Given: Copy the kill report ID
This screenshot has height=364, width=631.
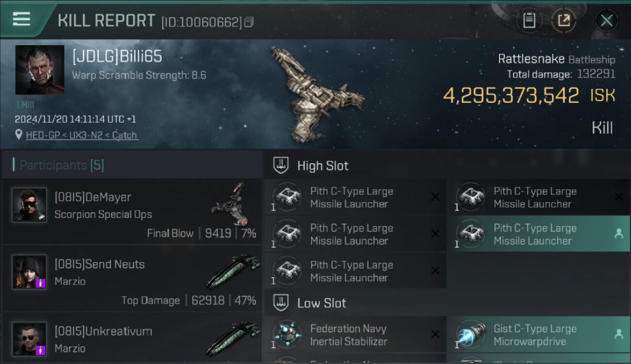Looking at the screenshot, I should tap(249, 22).
